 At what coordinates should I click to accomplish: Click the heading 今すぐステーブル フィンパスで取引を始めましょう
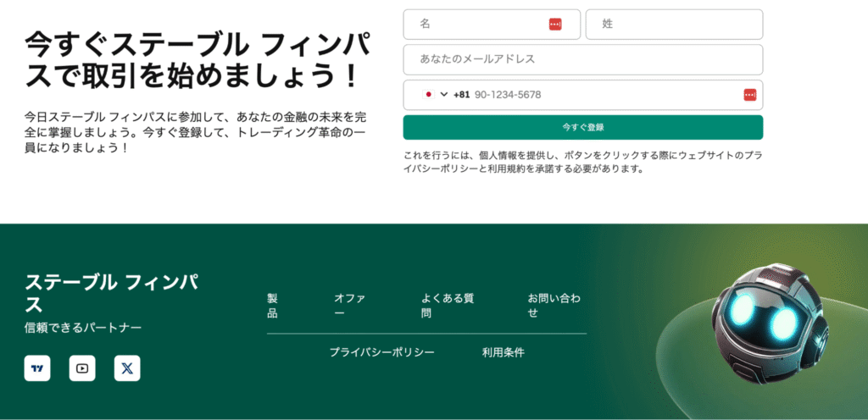click(x=198, y=60)
